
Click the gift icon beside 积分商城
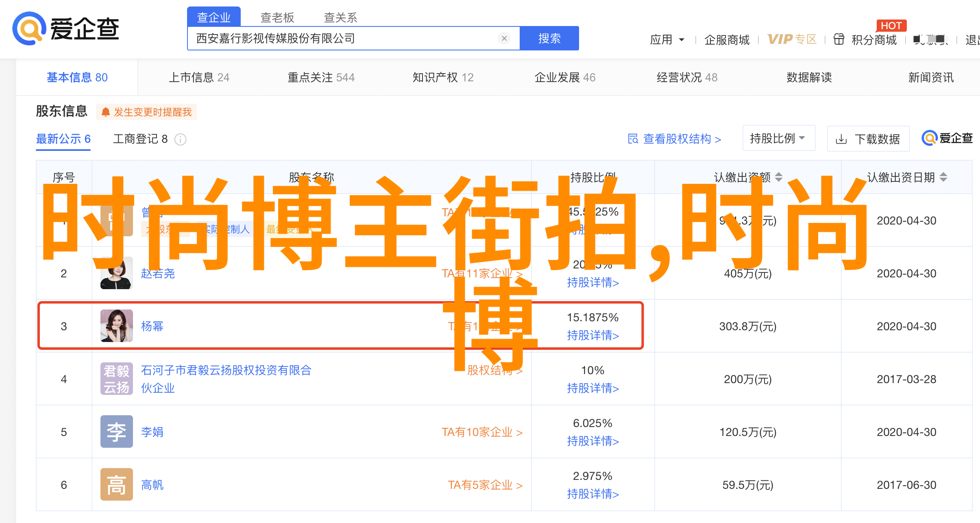click(838, 39)
